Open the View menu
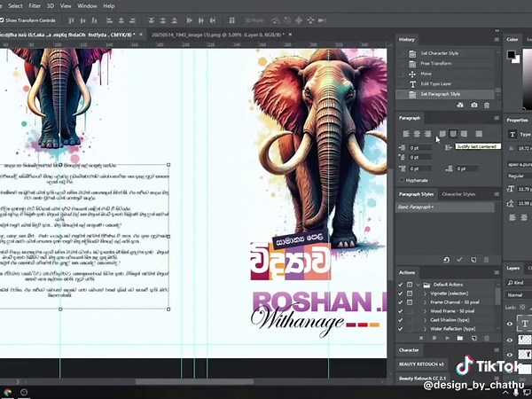The height and width of the screenshot is (399, 532). coord(66,6)
